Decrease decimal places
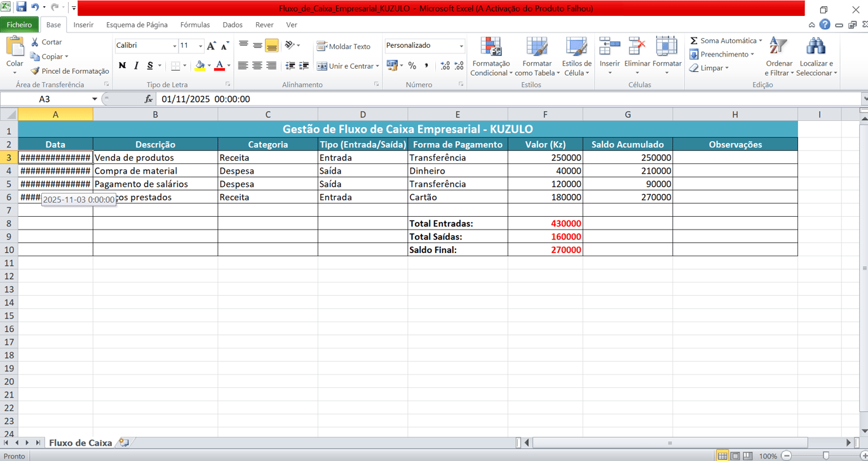 (459, 65)
